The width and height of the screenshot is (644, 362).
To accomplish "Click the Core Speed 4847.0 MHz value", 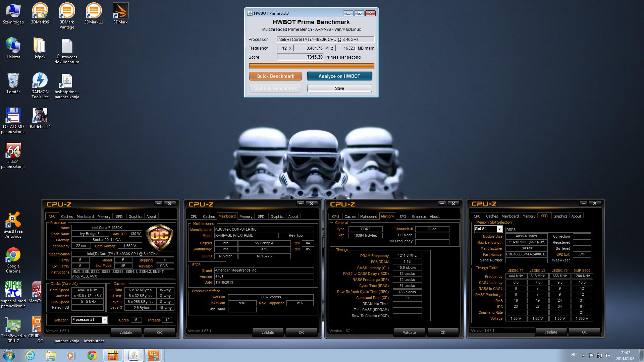I will (87, 290).
